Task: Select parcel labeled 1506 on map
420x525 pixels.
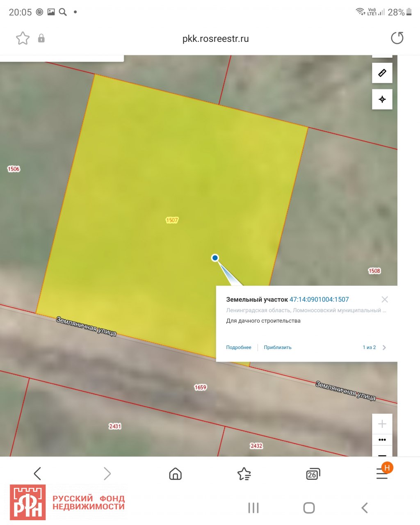Action: point(14,169)
